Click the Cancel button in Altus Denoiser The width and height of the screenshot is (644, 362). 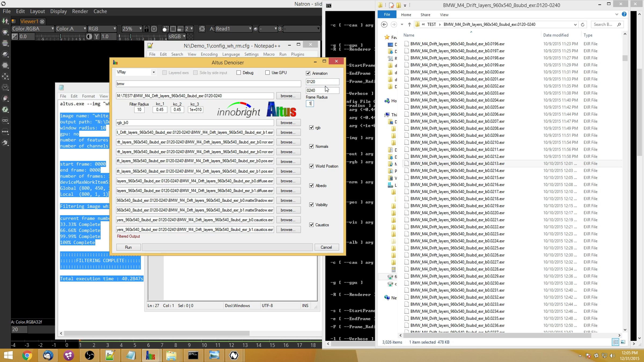tap(326, 247)
